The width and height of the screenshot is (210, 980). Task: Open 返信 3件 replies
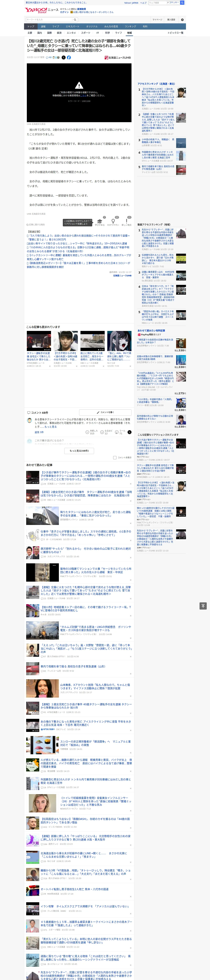pos(39,432)
